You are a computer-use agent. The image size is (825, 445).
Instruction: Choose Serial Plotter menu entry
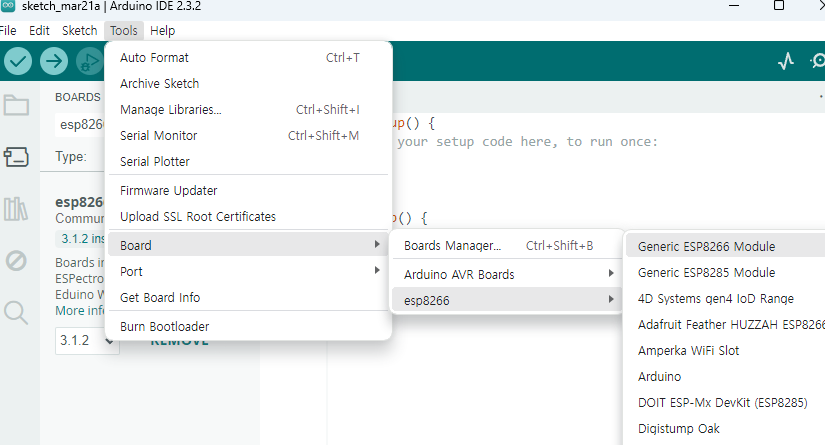tap(248, 161)
